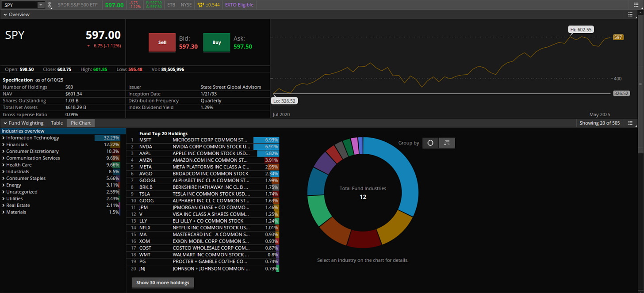Expand the Energy industry row
The height and width of the screenshot is (293, 644).
(x=4, y=185)
